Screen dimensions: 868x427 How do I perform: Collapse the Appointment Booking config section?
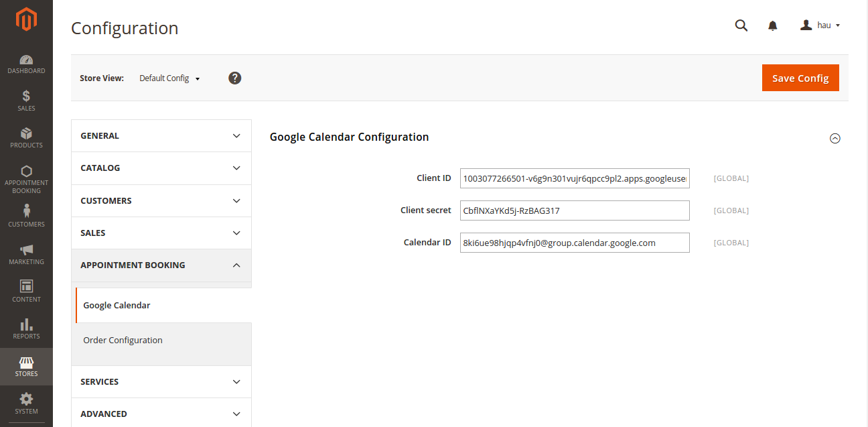point(161,265)
